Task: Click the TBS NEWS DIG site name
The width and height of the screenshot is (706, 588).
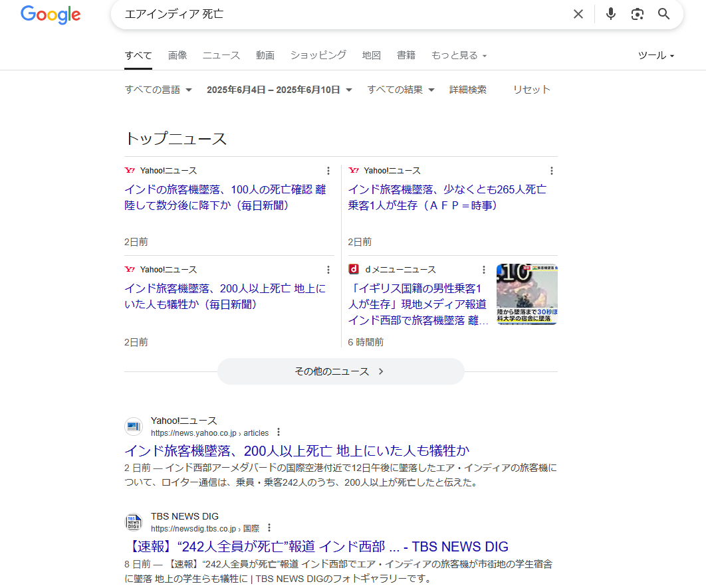Action: pyautogui.click(x=185, y=516)
